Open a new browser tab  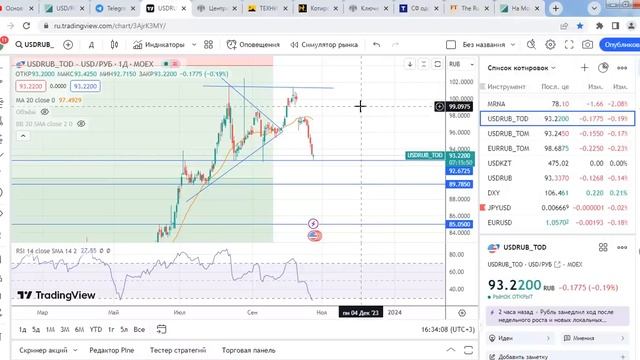[556, 8]
